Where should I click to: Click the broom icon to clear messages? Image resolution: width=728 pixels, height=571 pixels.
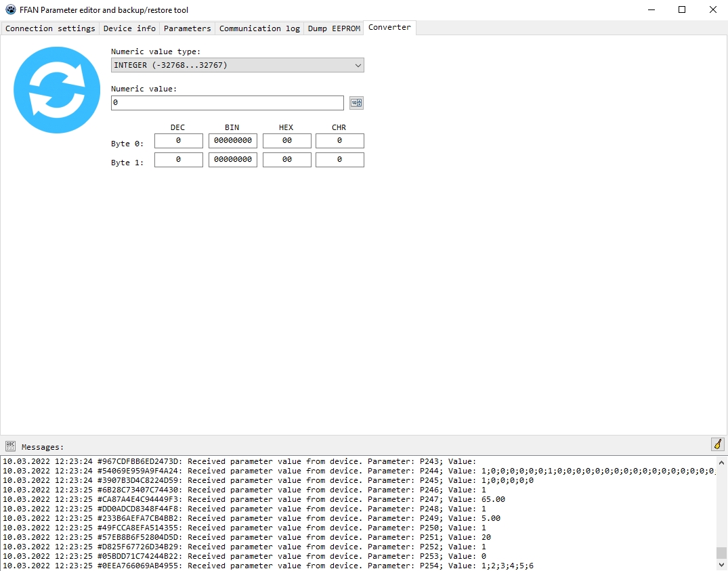coord(717,444)
